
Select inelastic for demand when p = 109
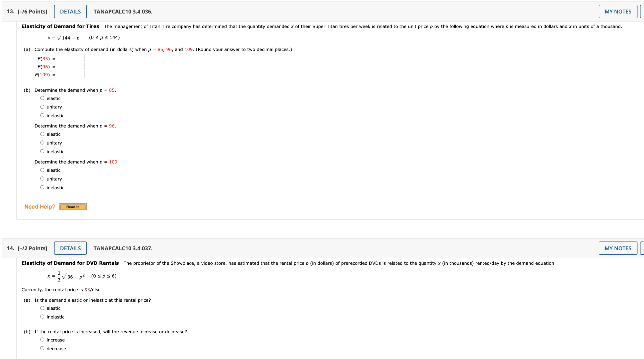click(x=42, y=187)
